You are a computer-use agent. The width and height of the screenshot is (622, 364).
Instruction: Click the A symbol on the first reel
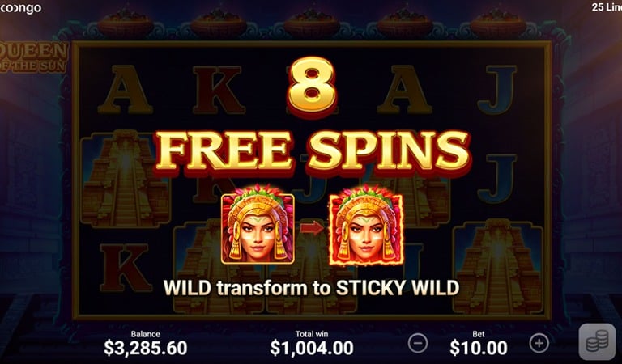tap(126, 90)
